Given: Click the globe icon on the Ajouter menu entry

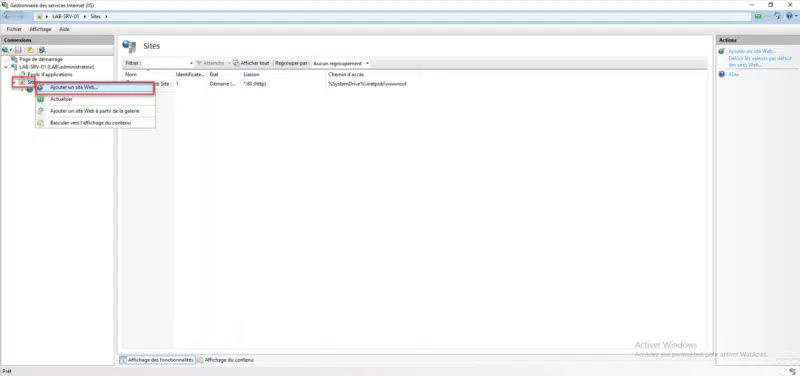Looking at the screenshot, I should coord(41,88).
